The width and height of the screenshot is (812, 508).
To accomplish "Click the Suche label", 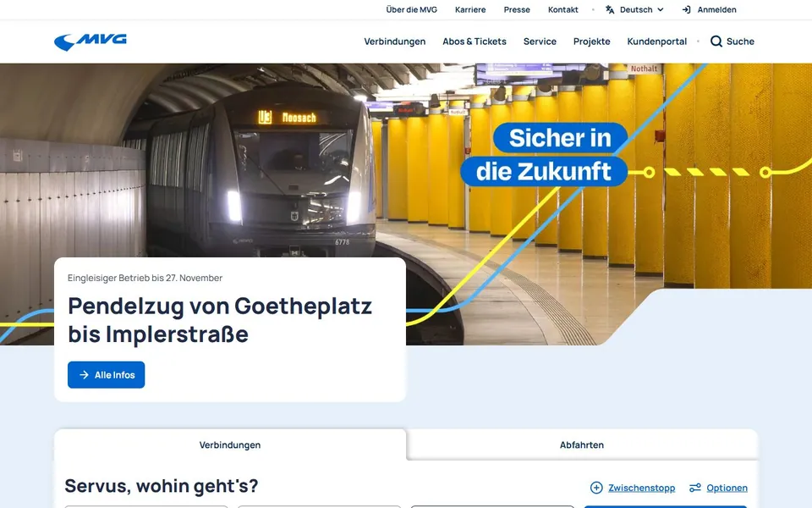I will click(740, 41).
